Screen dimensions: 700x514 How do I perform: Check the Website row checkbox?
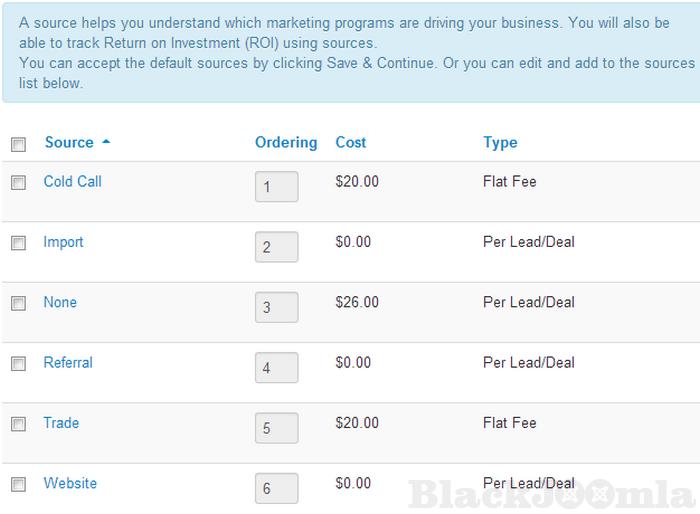(18, 485)
